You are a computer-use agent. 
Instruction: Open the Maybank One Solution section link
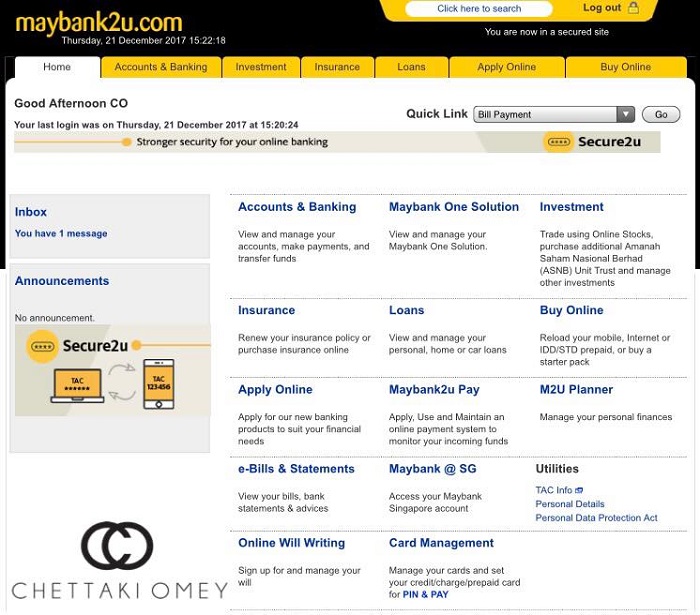point(454,207)
